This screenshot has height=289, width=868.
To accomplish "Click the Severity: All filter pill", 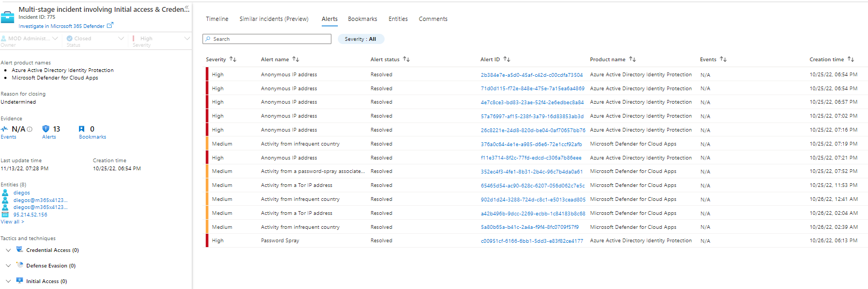I will click(x=360, y=39).
